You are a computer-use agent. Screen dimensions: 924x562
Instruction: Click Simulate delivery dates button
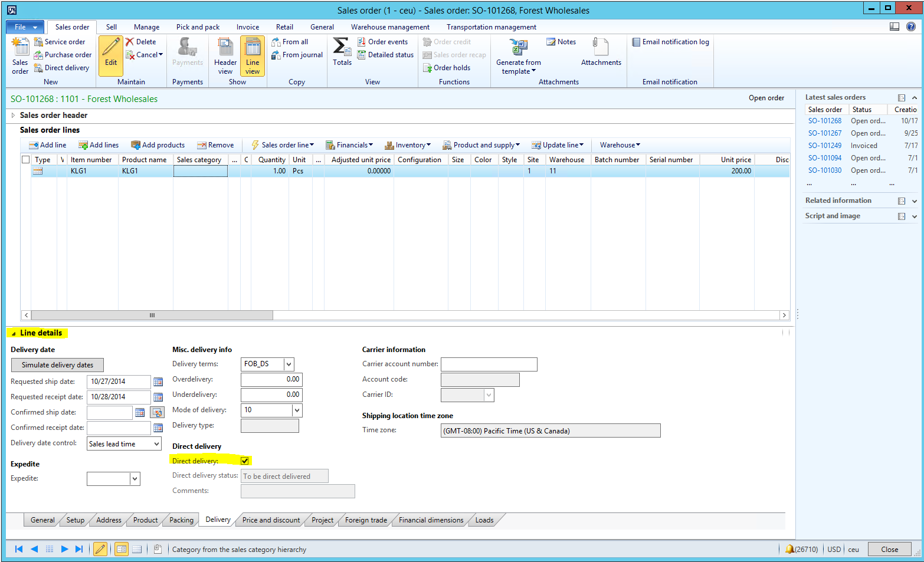click(x=57, y=365)
